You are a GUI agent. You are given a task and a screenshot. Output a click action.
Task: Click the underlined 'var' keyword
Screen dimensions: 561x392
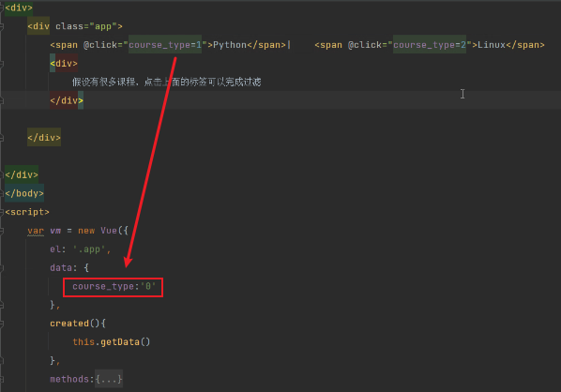click(x=36, y=231)
